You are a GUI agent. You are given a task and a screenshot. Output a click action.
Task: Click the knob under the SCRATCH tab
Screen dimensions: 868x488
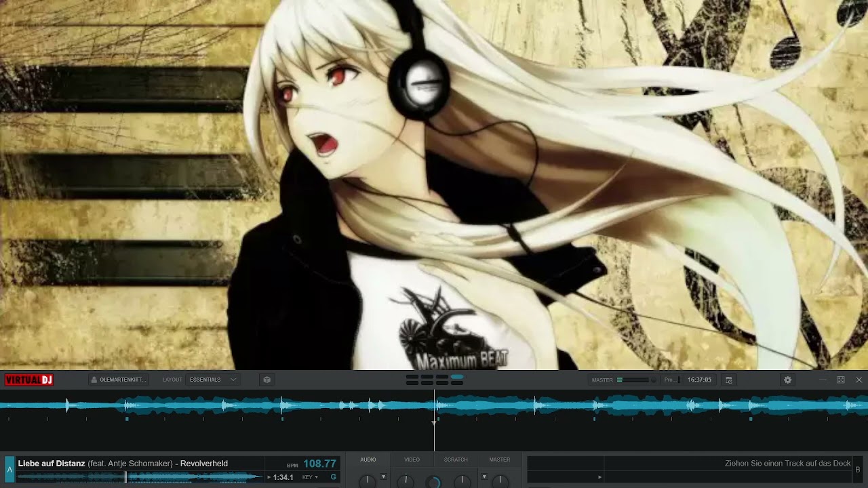(462, 481)
